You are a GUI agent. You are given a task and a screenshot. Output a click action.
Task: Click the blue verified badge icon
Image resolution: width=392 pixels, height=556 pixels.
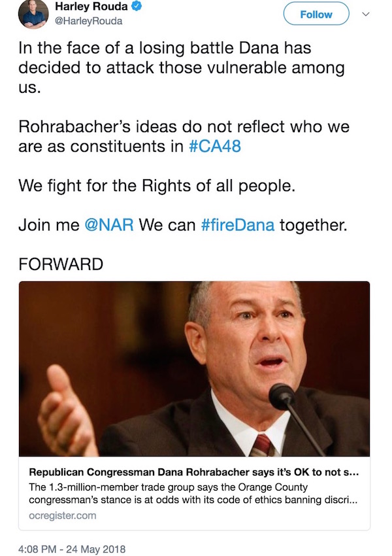coord(137,7)
